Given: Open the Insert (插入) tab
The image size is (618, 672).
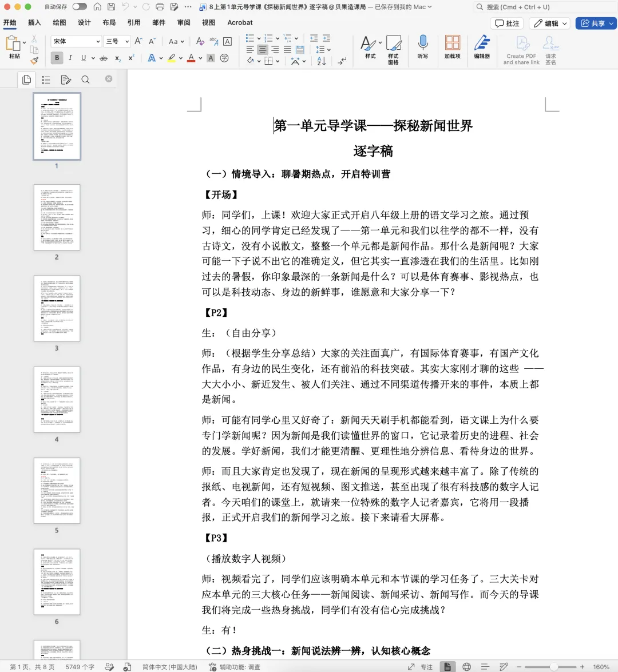Looking at the screenshot, I should (x=34, y=23).
